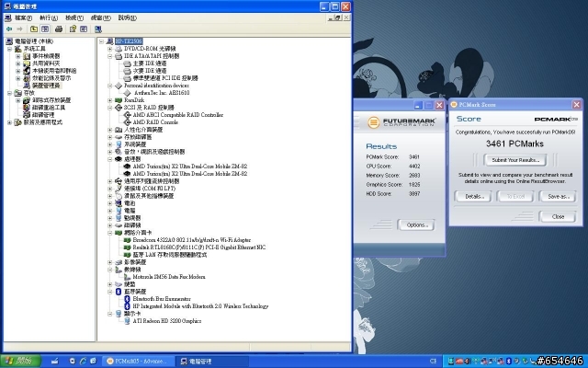Image resolution: width=588 pixels, height=368 pixels.
Task: Collapse the System Tools (系統工具) node in left pane
Action: click(10, 49)
